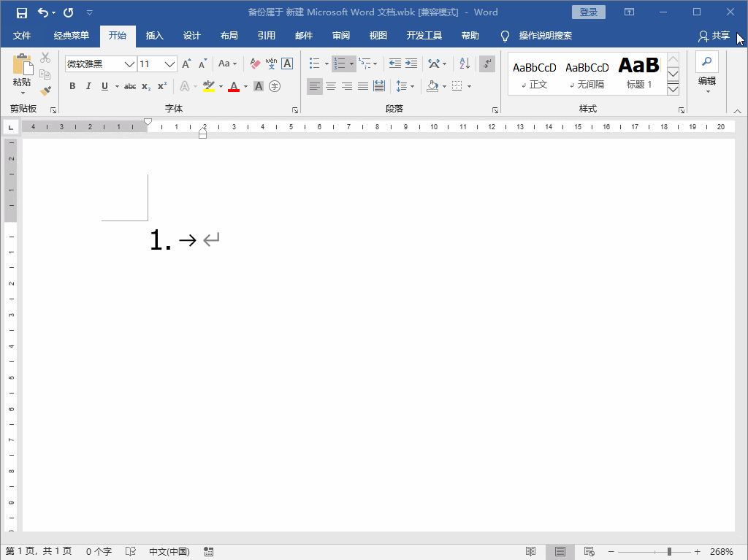The image size is (748, 560).
Task: Activate the Format Painter brush
Action: coord(45,91)
